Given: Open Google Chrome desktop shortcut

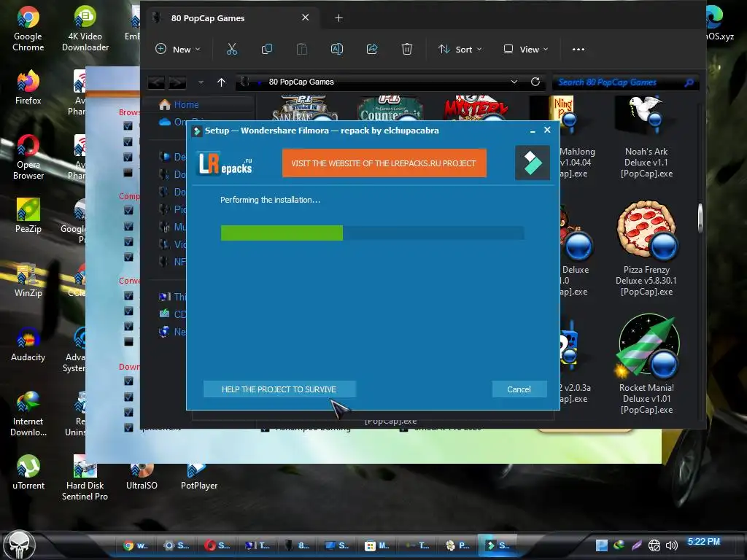Looking at the screenshot, I should point(28,28).
